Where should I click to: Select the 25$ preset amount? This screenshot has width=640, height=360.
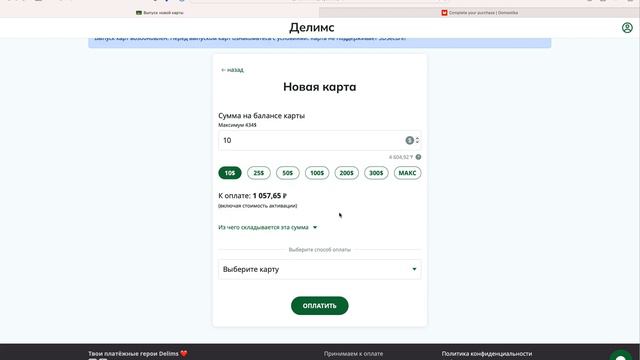(259, 173)
